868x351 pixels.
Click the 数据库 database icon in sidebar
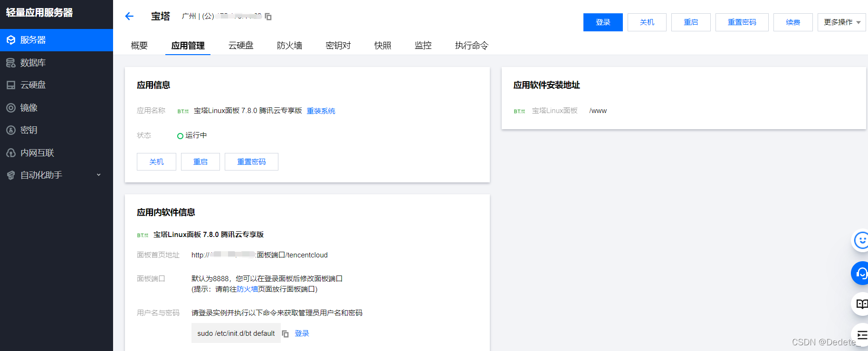(x=11, y=63)
